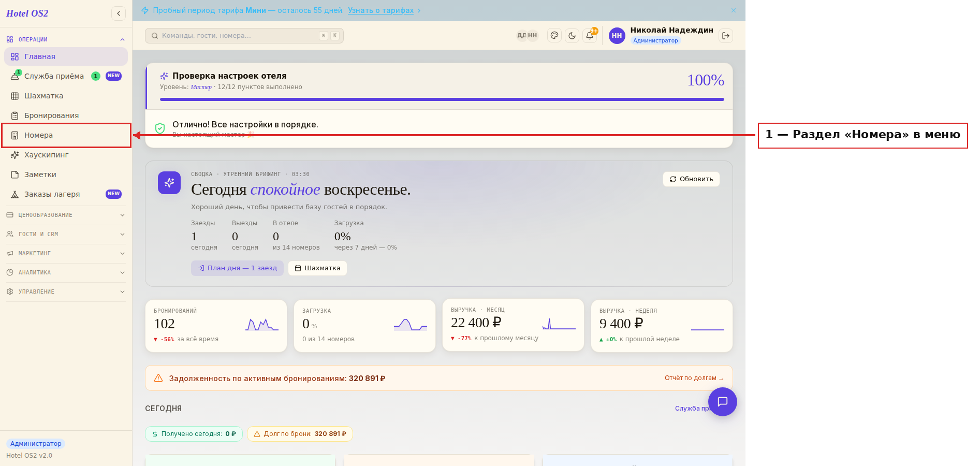Click the НН user avatar
Image resolution: width=980 pixels, height=466 pixels.
pos(617,36)
